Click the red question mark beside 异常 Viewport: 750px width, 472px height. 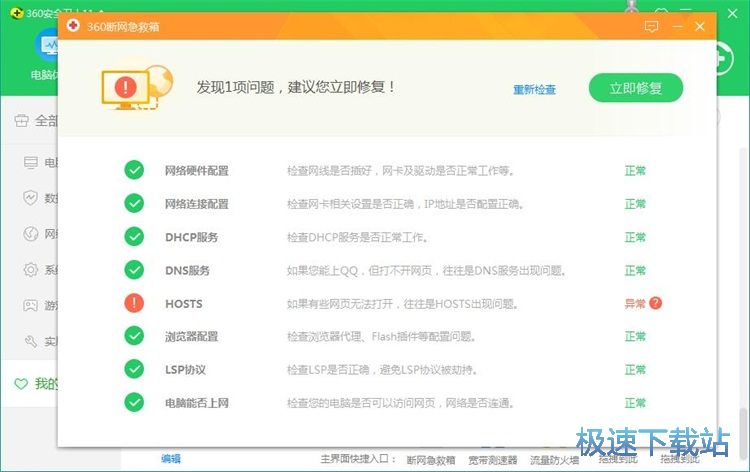tap(656, 303)
